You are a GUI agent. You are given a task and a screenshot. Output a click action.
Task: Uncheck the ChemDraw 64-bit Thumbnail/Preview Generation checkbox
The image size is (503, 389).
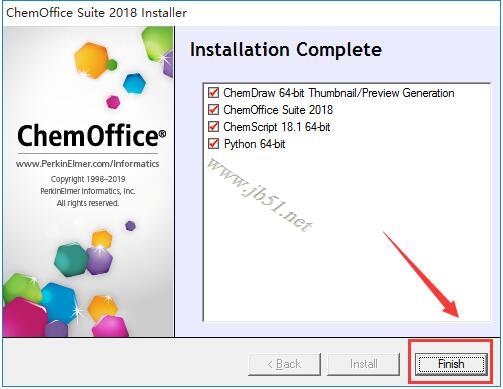[x=213, y=92]
